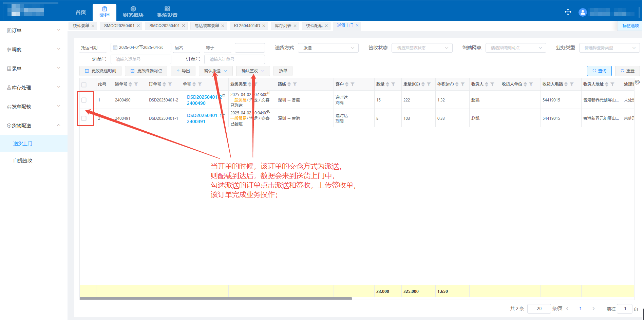This screenshot has width=644, height=320.
Task: Click the user avatar icon
Action: (x=583, y=13)
